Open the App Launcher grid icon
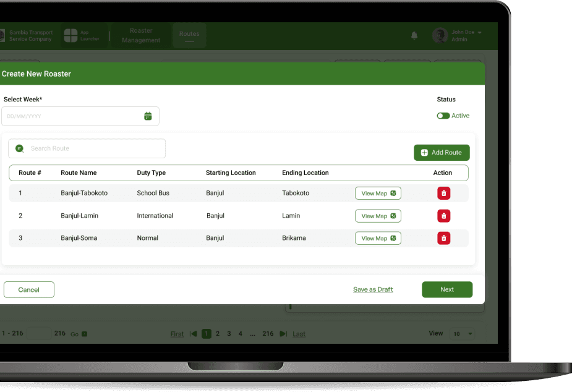572x392 pixels. click(x=71, y=36)
